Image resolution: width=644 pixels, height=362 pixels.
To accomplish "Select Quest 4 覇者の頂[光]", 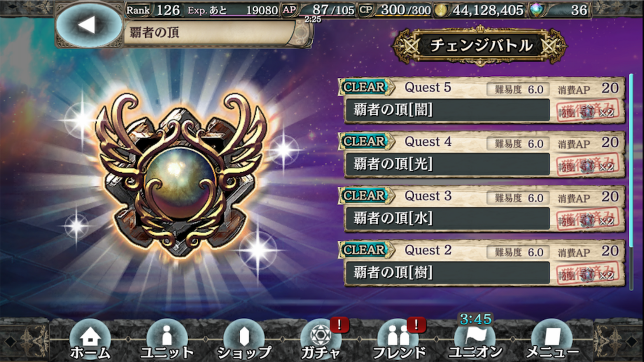I will (x=481, y=155).
